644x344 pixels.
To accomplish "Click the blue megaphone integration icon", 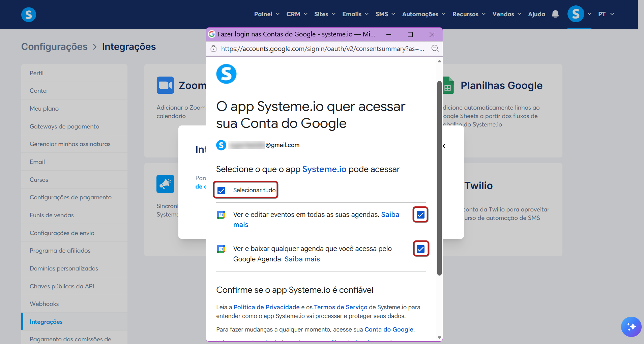I will [x=165, y=184].
